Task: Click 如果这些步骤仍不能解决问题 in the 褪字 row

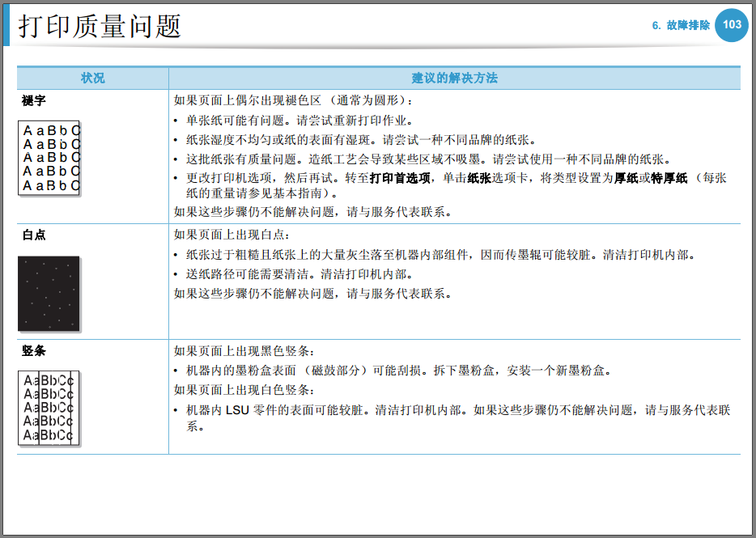Action: pyautogui.click(x=254, y=212)
